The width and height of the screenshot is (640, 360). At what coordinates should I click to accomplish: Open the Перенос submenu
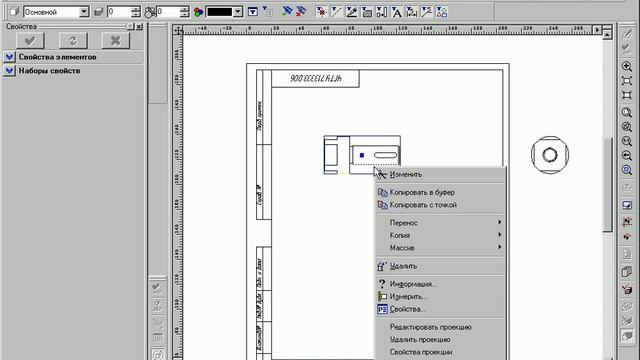click(x=440, y=223)
